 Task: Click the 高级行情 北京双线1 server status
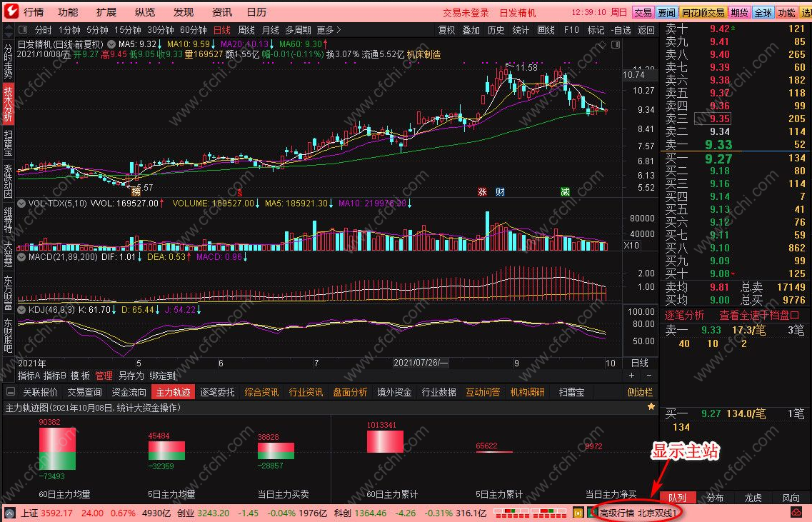click(638, 513)
